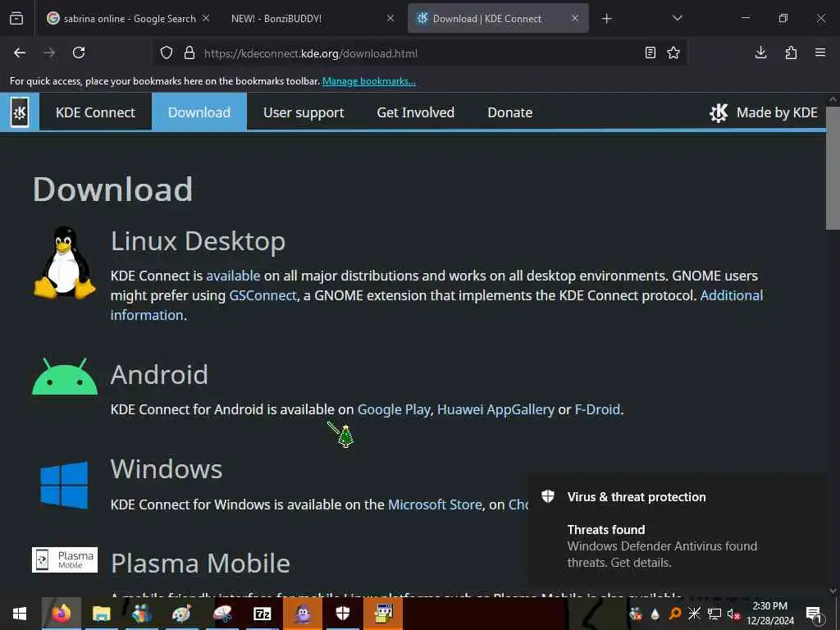Click the KDE Connect phone logo icon

pos(20,112)
